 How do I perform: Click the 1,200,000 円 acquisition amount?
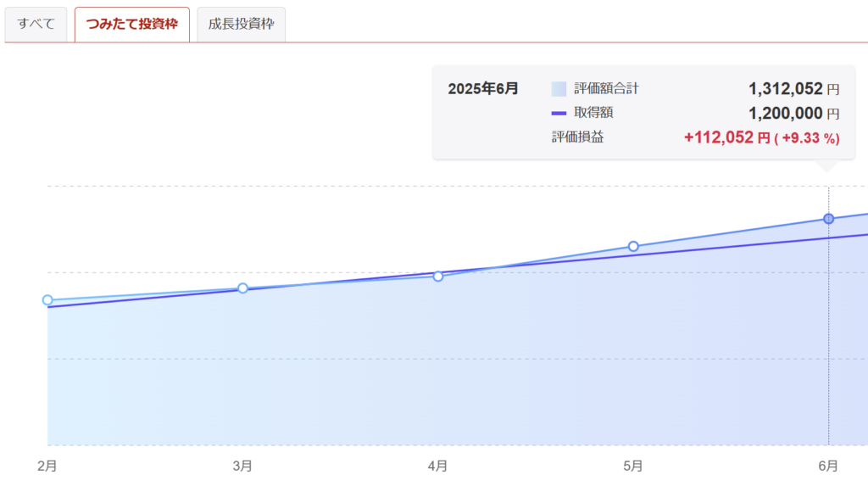(793, 113)
